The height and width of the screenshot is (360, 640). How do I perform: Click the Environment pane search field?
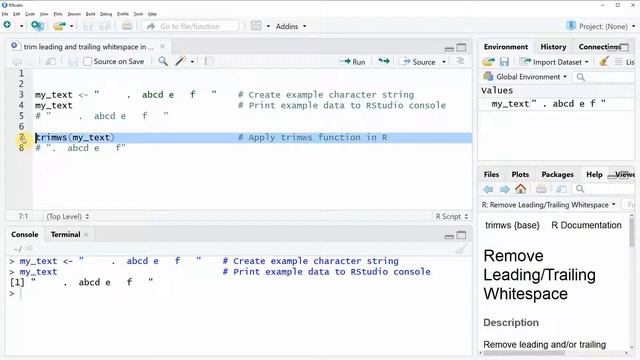604,77
